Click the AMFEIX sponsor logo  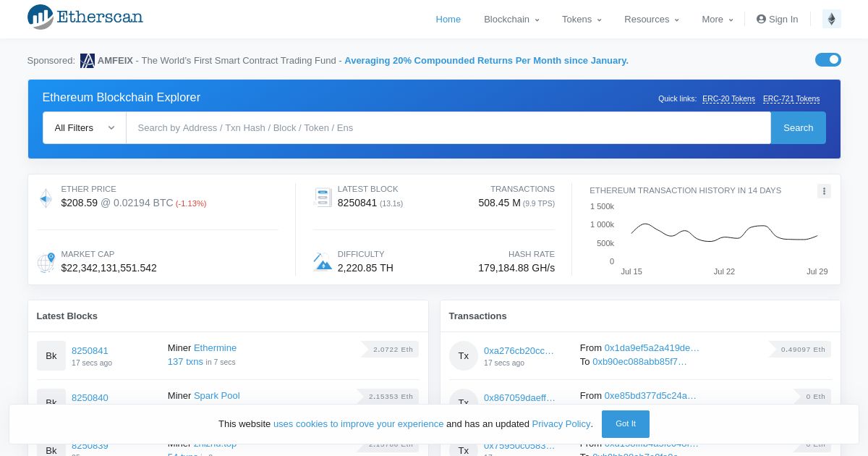[x=88, y=61]
